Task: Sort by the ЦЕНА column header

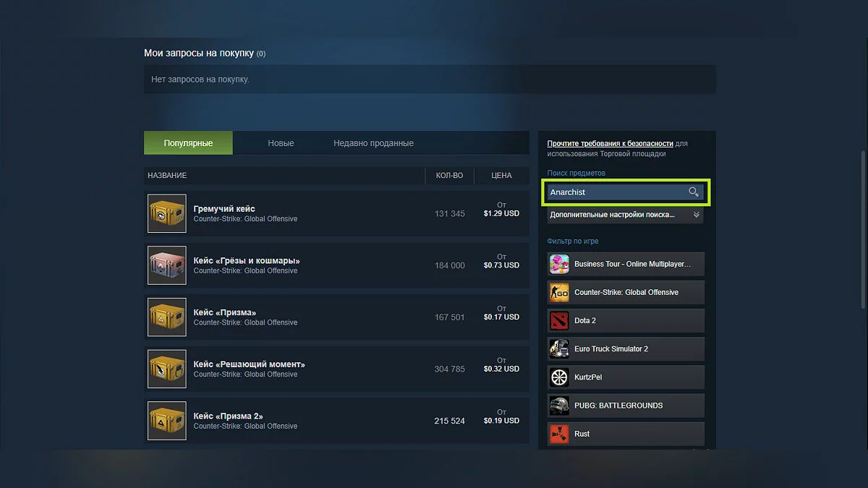Action: pyautogui.click(x=501, y=176)
